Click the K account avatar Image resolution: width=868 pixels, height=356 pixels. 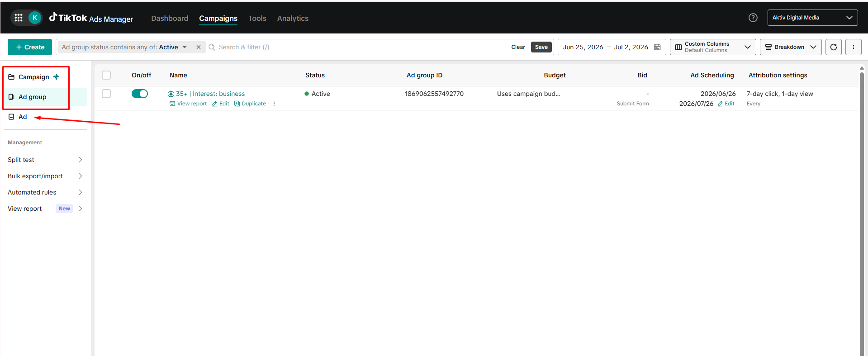tap(35, 18)
